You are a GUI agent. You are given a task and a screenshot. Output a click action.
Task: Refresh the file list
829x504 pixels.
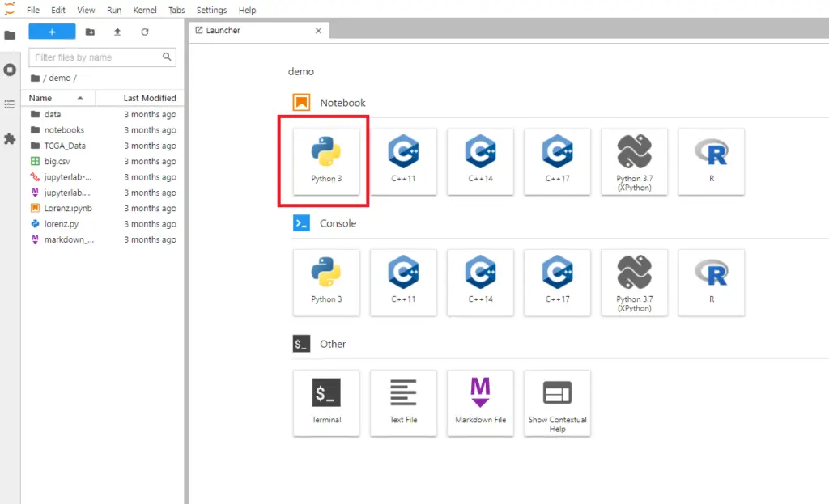[x=145, y=32]
